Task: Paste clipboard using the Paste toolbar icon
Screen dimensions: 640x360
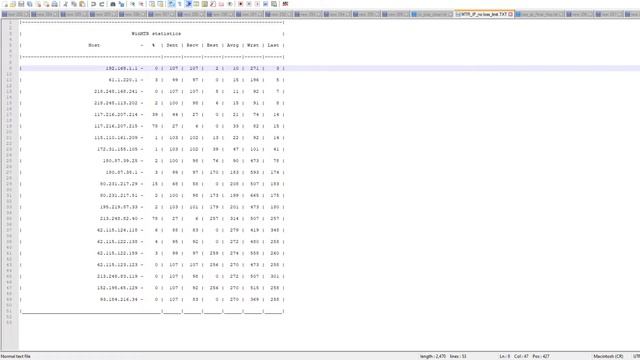Action: tap(82, 4)
